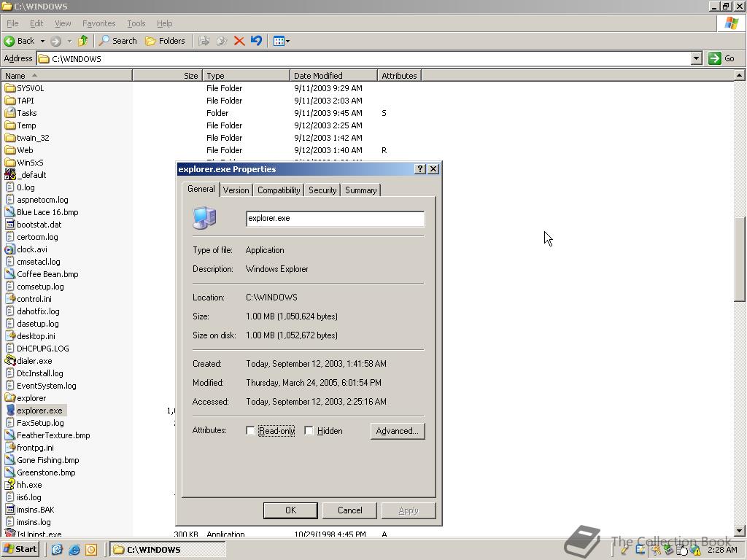The width and height of the screenshot is (747, 560).
Task: Open the Tools menu
Action: point(136,23)
